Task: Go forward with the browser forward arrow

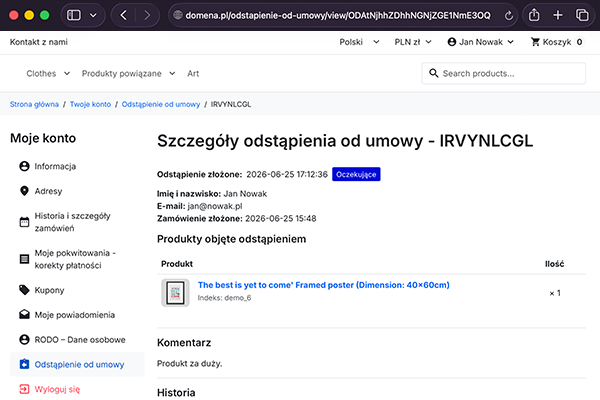Action: click(x=147, y=15)
